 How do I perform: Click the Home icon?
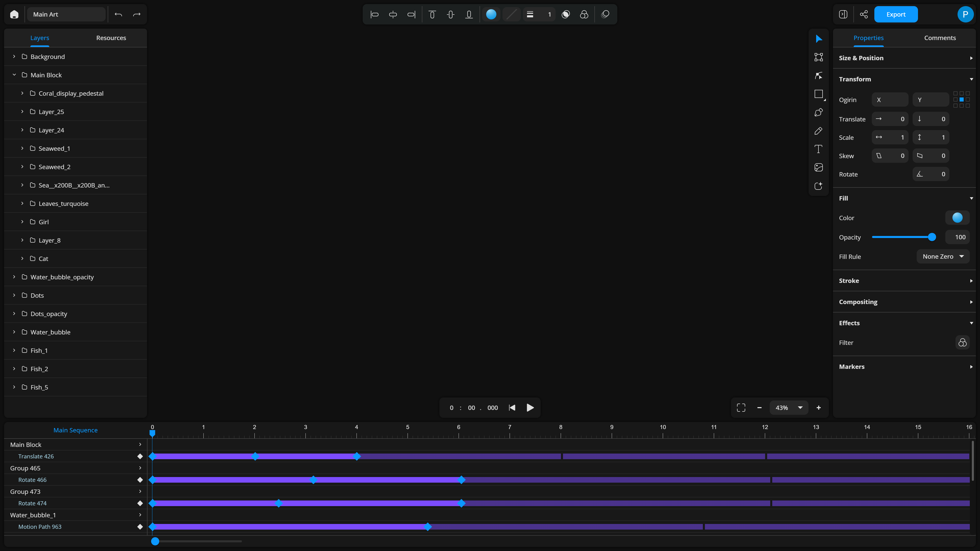click(x=15, y=15)
